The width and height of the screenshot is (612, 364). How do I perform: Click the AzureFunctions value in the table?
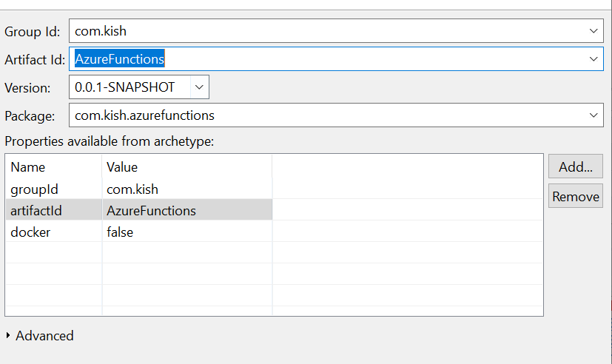point(151,211)
